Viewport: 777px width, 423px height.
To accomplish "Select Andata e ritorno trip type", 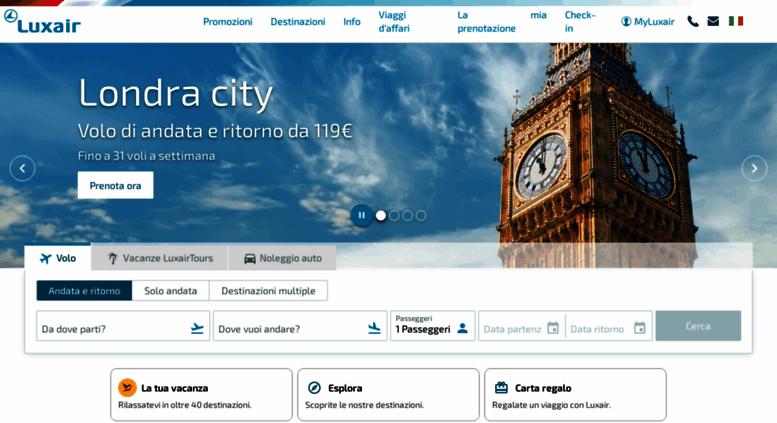I will (x=84, y=291).
